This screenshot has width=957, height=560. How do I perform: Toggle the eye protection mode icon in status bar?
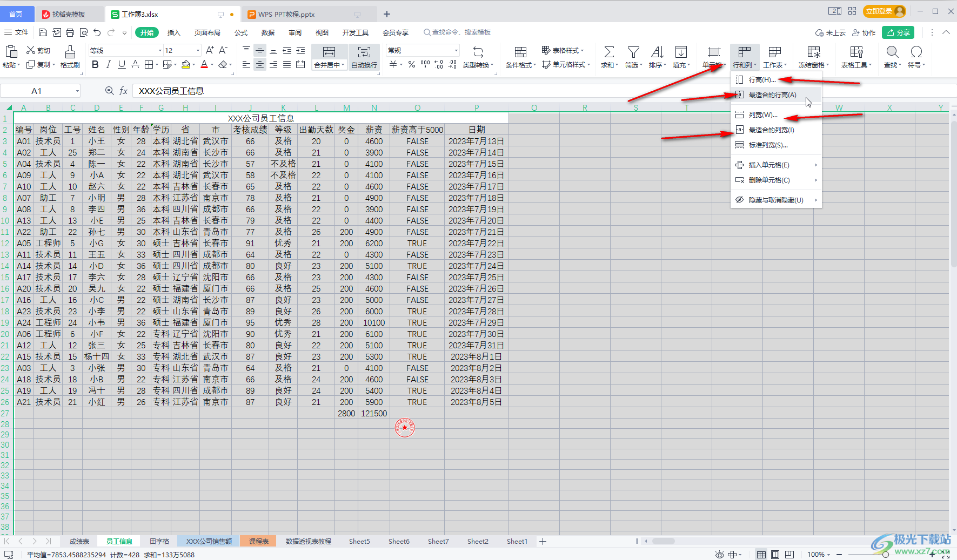pyautogui.click(x=719, y=555)
